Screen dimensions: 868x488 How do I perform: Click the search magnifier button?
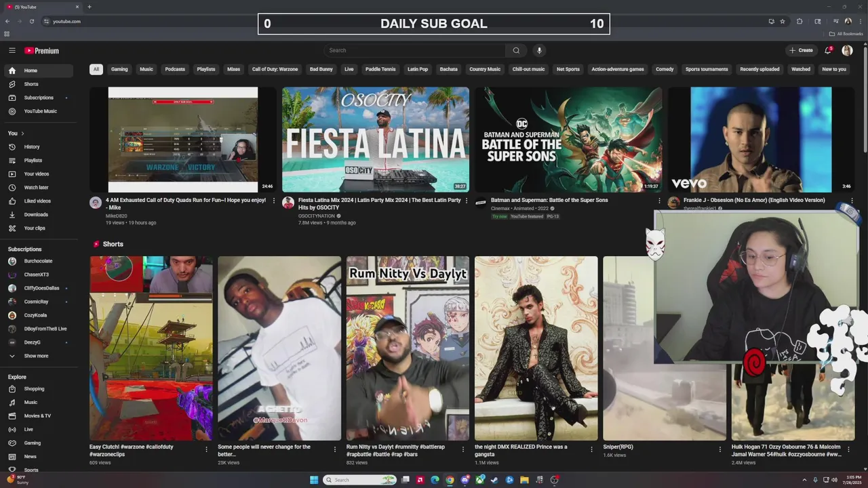click(516, 50)
